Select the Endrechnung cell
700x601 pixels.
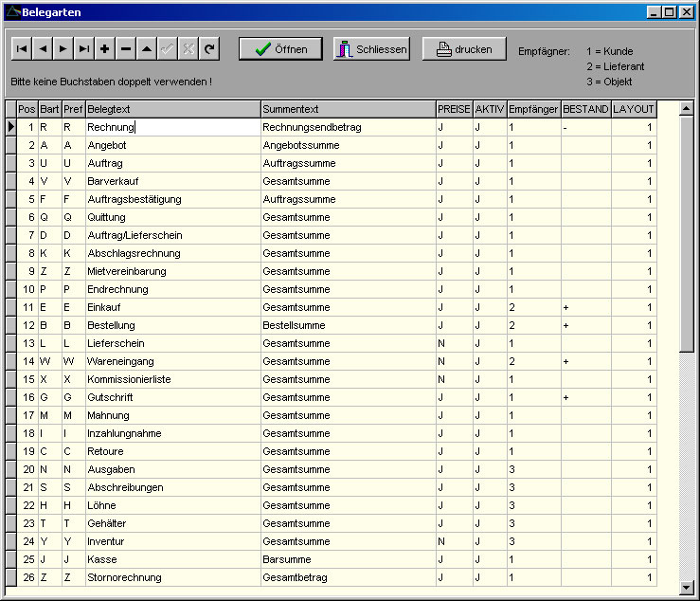(x=172, y=289)
